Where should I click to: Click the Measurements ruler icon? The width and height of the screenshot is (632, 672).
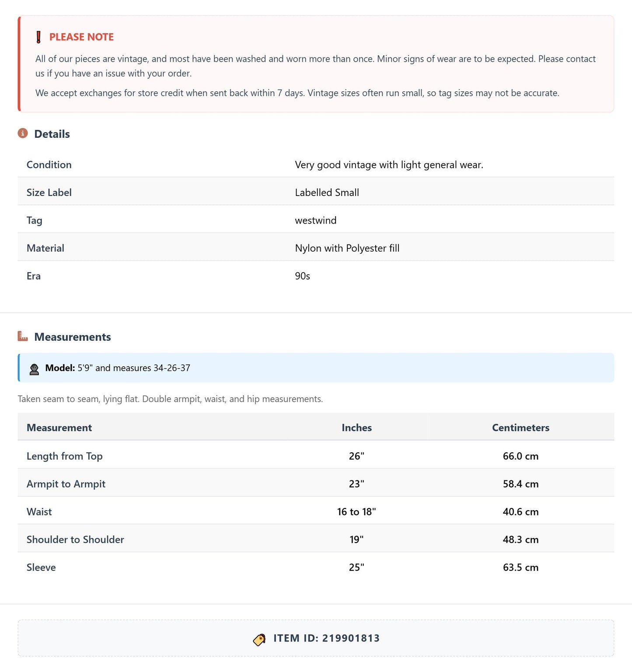tap(23, 336)
